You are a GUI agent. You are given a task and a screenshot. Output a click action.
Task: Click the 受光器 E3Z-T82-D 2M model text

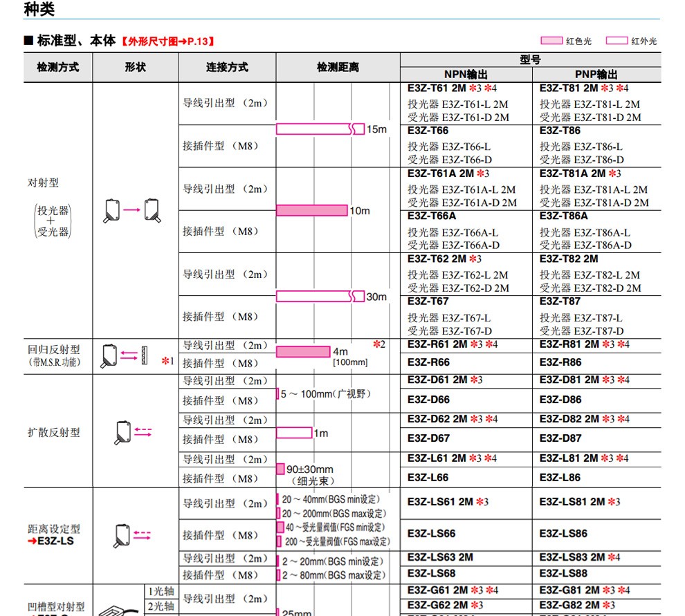coord(590,288)
